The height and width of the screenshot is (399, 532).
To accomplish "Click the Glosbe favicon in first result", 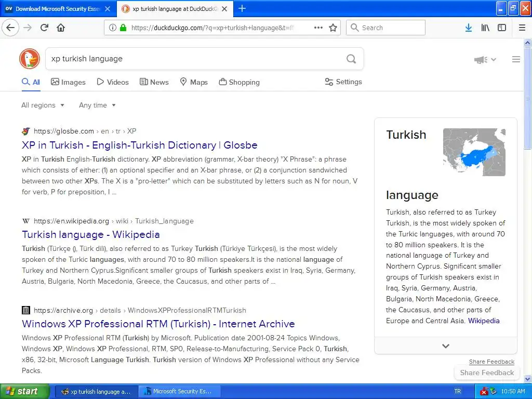I will click(x=26, y=131).
